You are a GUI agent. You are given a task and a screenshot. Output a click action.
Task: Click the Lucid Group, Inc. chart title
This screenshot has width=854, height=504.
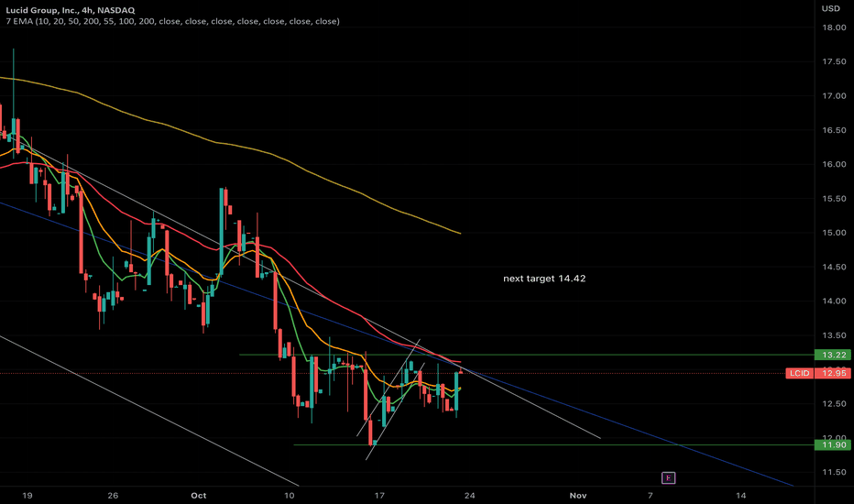[x=71, y=10]
